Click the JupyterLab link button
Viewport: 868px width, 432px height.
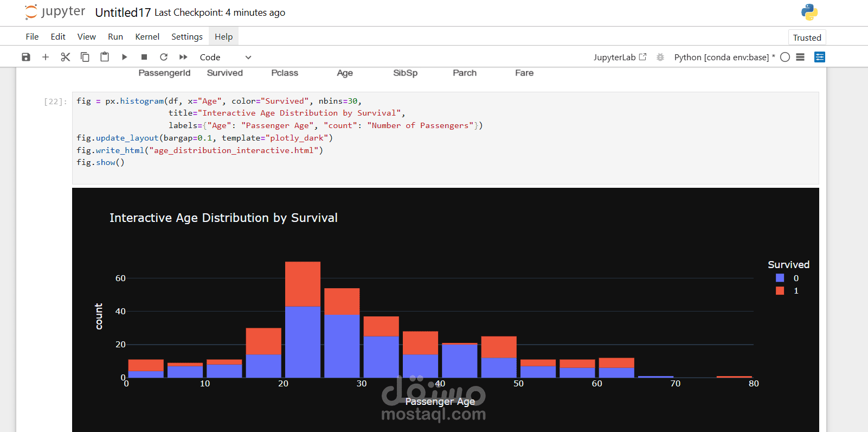(x=620, y=57)
